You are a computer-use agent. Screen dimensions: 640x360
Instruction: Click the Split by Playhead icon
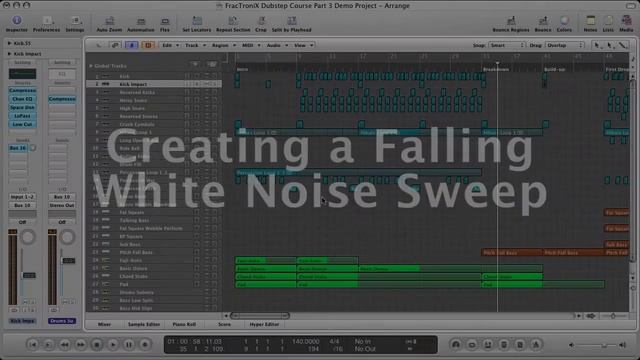[291, 21]
